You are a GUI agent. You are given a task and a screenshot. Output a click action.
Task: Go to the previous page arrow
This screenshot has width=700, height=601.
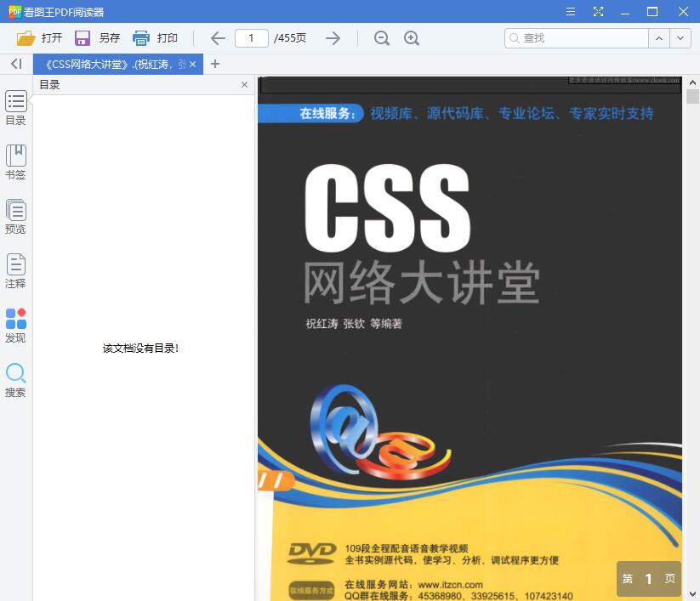218,38
